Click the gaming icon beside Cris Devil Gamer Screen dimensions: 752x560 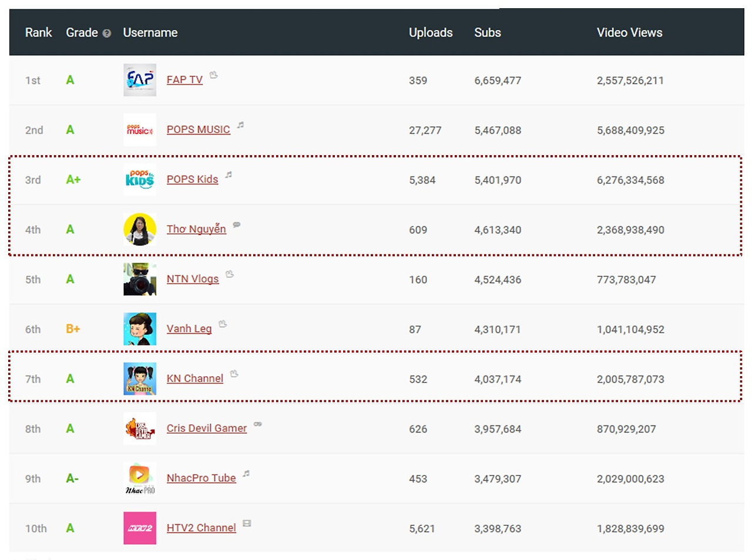point(258,424)
